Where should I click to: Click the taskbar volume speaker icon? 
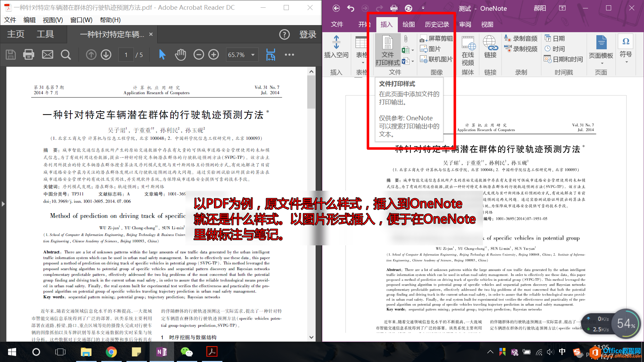click(550, 352)
